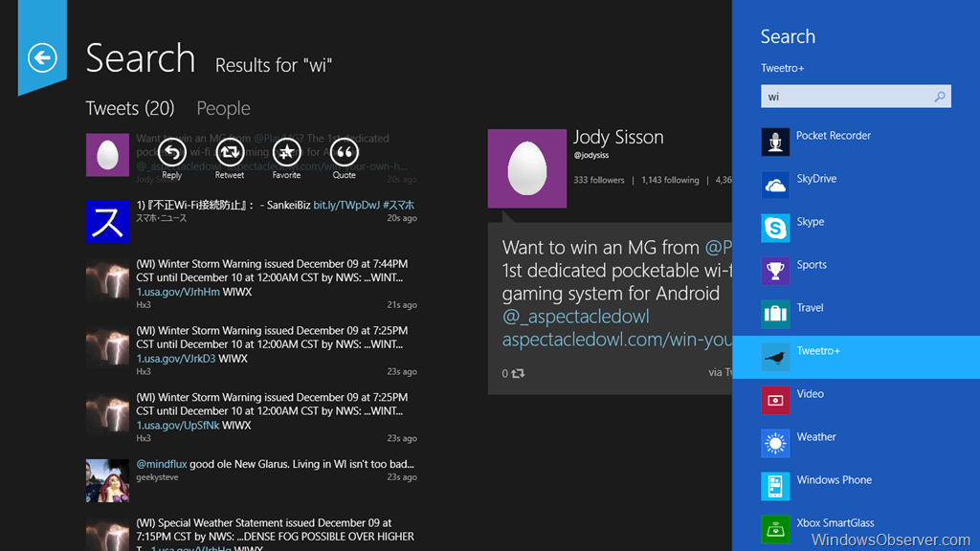
Task: Pick the Sports app in the list
Action: pyautogui.click(x=811, y=265)
